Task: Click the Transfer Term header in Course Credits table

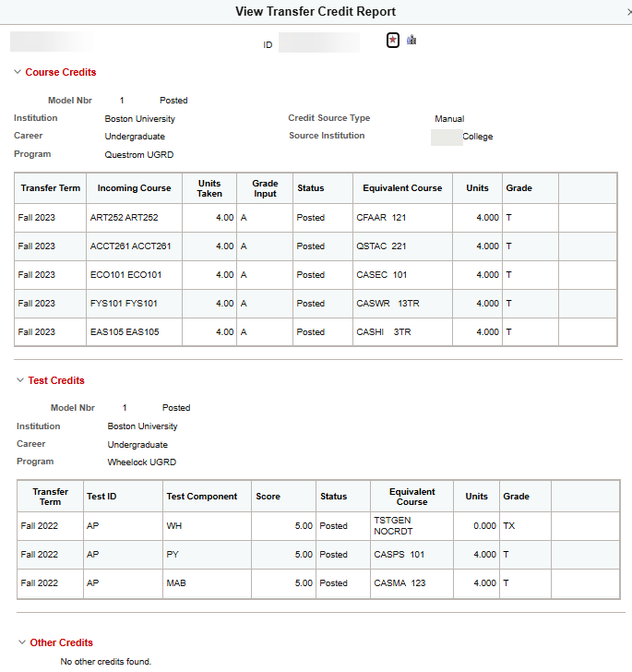Action: coord(51,188)
